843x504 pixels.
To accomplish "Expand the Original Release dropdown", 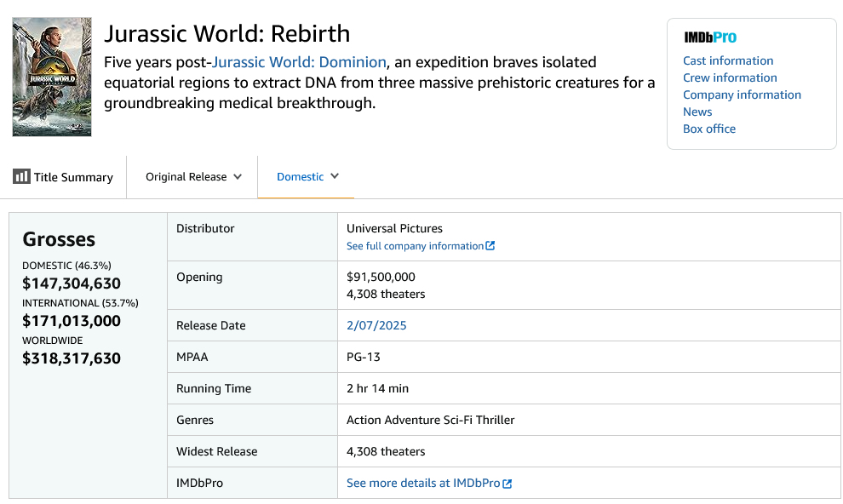I will [x=193, y=177].
